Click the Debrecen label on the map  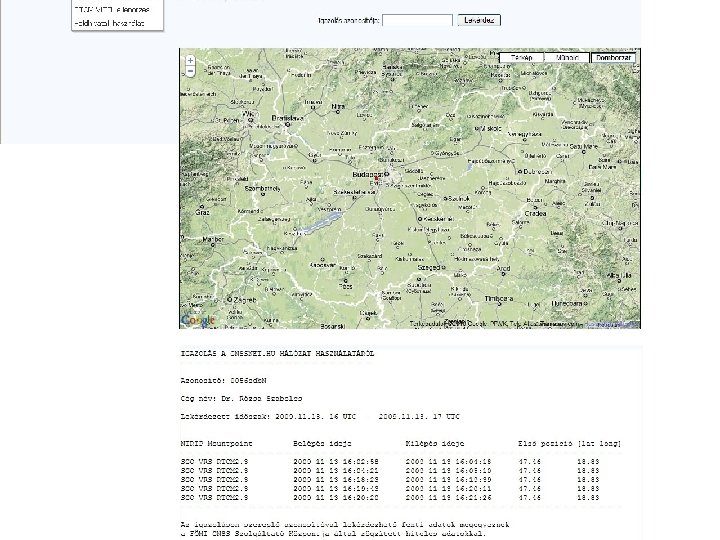pos(538,171)
